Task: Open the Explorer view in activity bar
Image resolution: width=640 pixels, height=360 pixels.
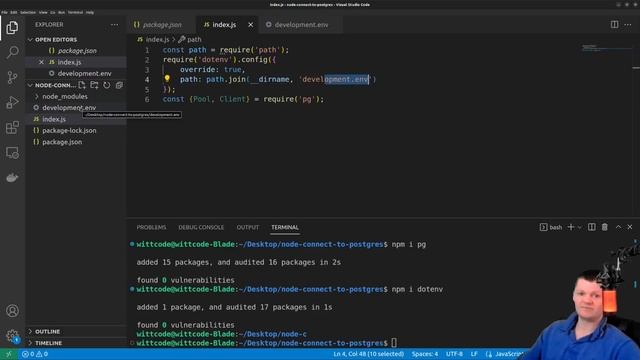Action: [x=12, y=27]
